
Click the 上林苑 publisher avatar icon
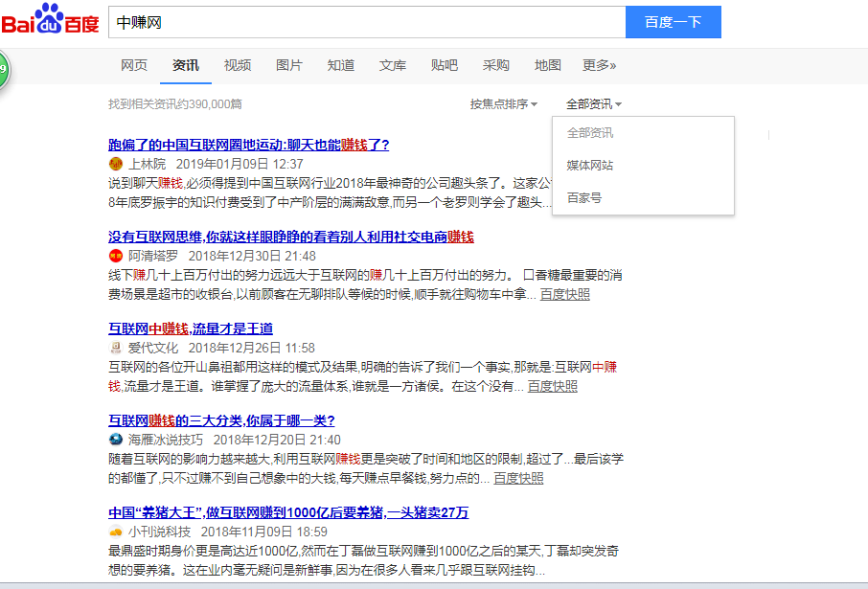pos(116,162)
